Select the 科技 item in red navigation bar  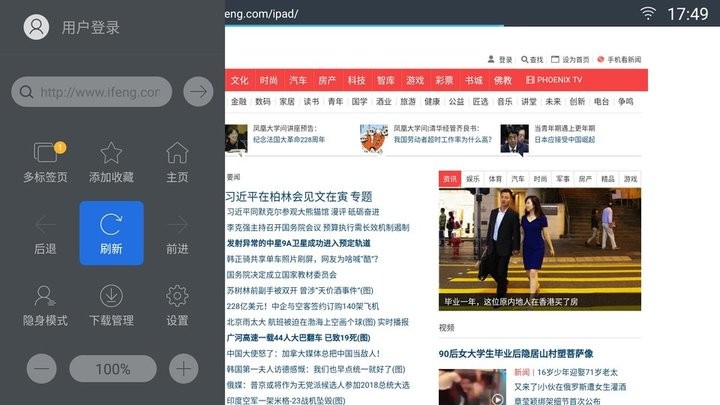[x=356, y=80]
